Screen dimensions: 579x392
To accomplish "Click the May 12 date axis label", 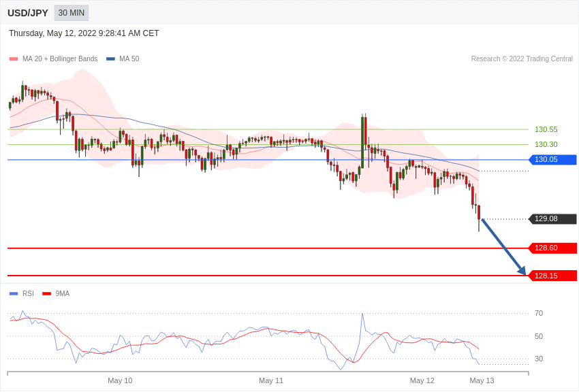I will (422, 380).
